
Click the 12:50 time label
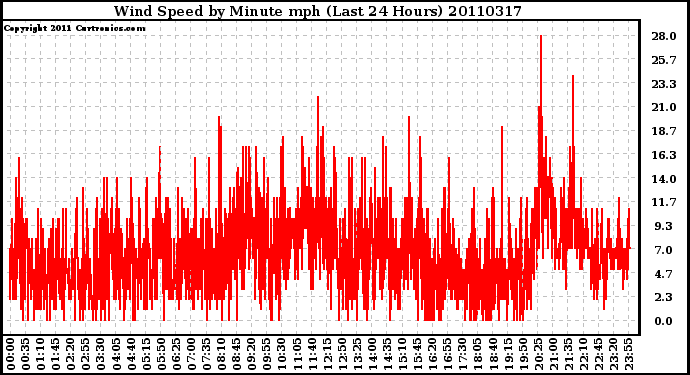tap(342, 354)
